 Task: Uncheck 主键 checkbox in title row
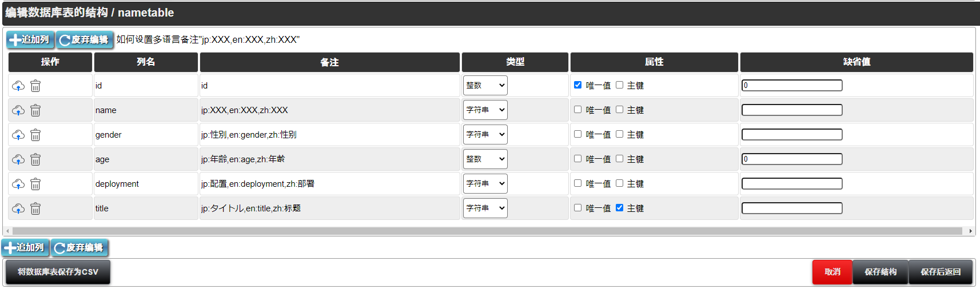tap(619, 208)
